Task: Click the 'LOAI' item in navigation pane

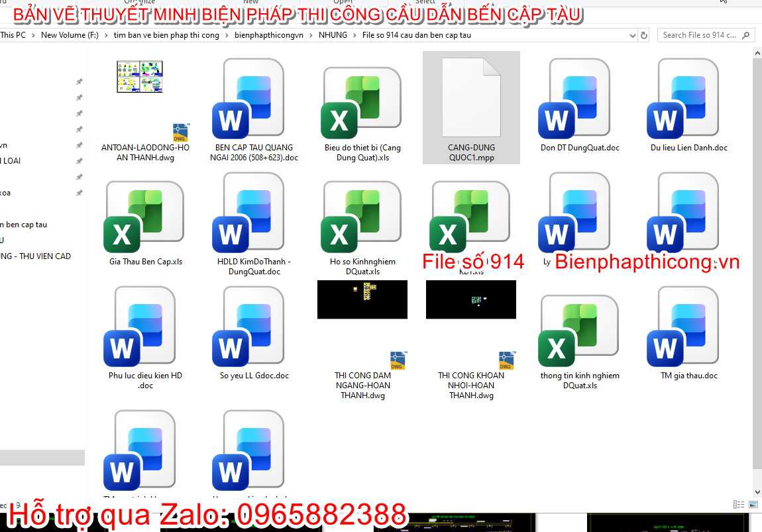Action: coord(11,161)
